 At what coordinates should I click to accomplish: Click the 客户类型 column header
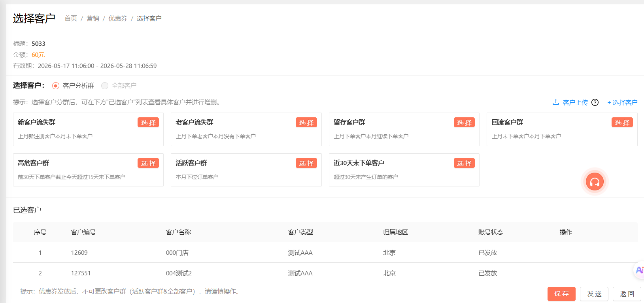[x=300, y=232]
